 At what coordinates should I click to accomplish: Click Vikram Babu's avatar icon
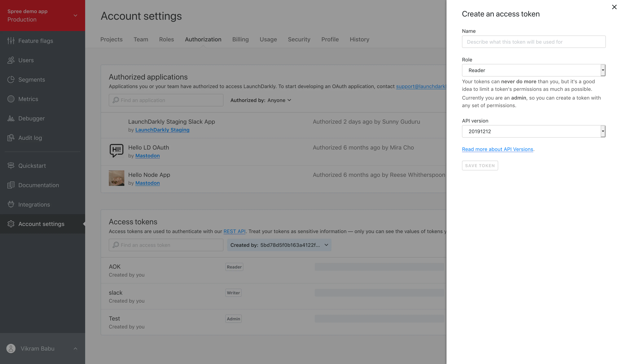[x=11, y=348]
